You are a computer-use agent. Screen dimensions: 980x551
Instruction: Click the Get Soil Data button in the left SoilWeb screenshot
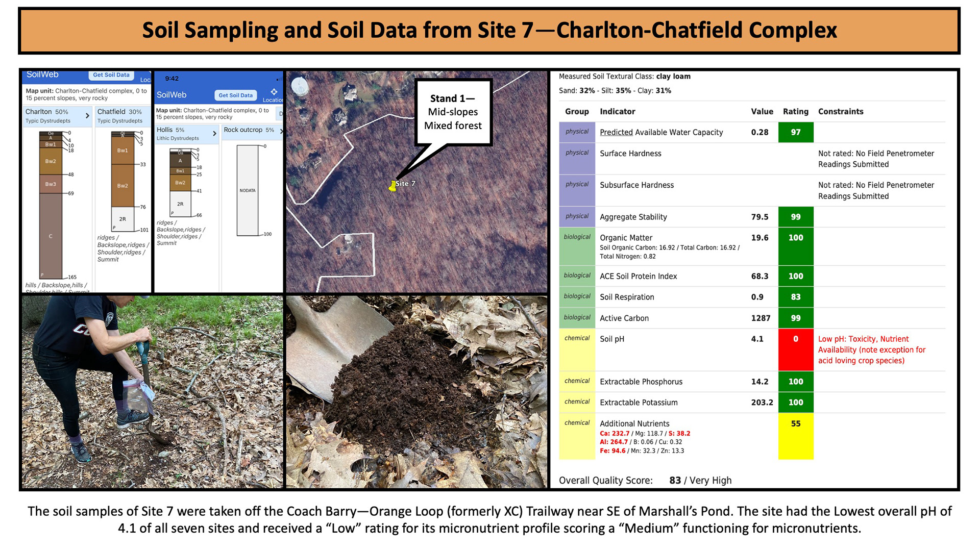[x=111, y=75]
